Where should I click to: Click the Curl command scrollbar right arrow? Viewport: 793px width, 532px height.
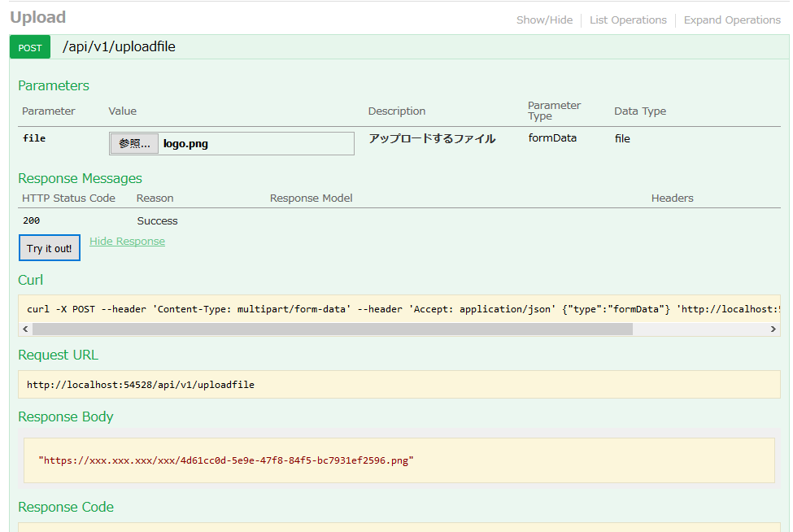773,329
